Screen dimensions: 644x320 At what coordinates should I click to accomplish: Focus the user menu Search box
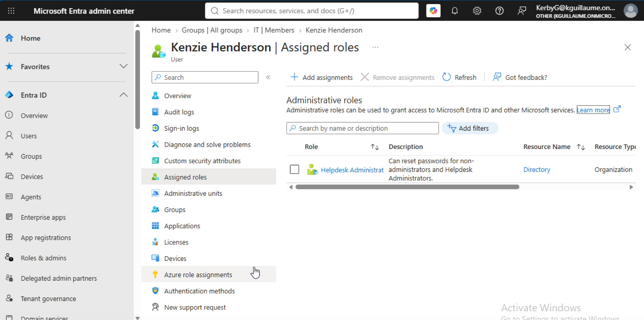point(205,77)
